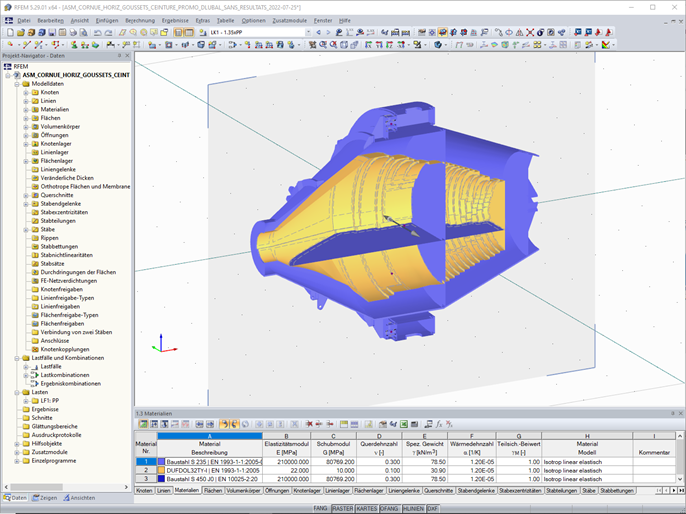Viewport: 686px width, 514px height.
Task: Switch to the Querschnitte table tab
Action: (x=438, y=490)
